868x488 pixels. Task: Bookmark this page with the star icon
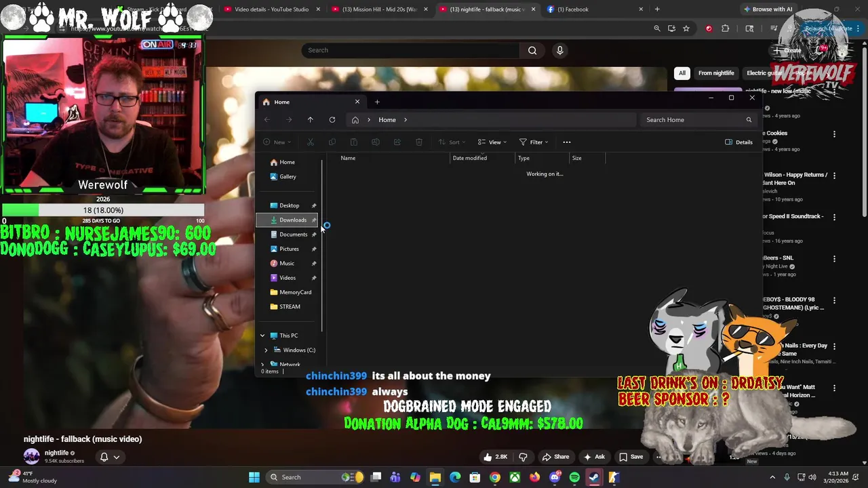[686, 28]
